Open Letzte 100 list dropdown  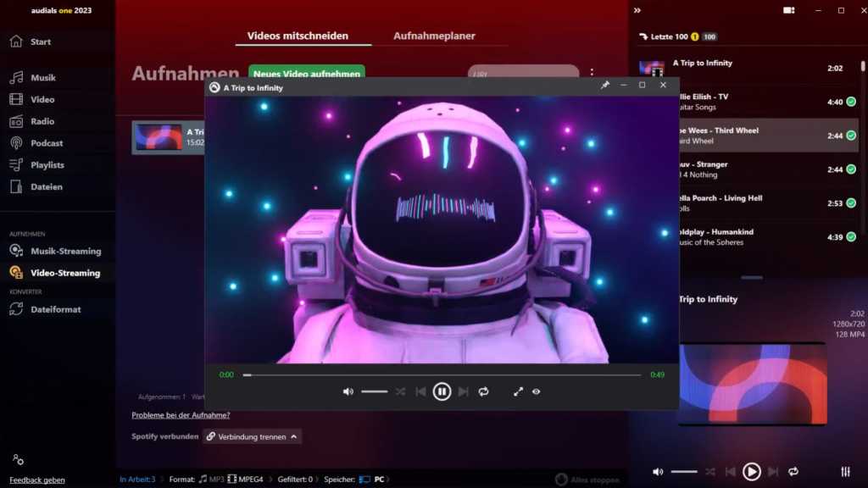pos(678,37)
